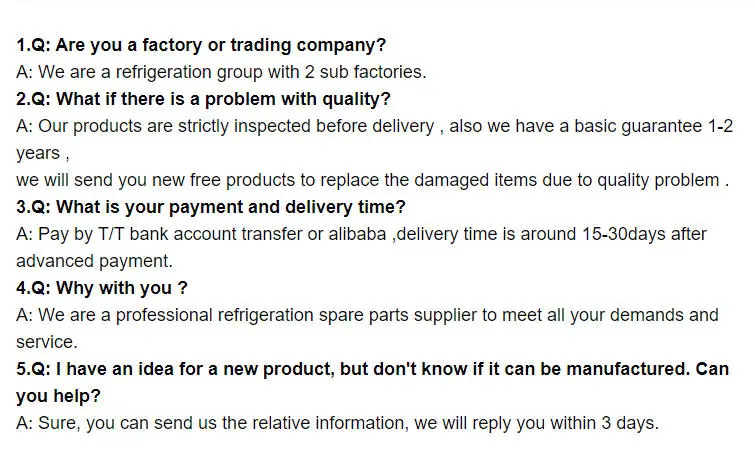Viewport: 755px width, 461px height.
Task: Click the line 'we will send you new free products'
Action: click(371, 180)
